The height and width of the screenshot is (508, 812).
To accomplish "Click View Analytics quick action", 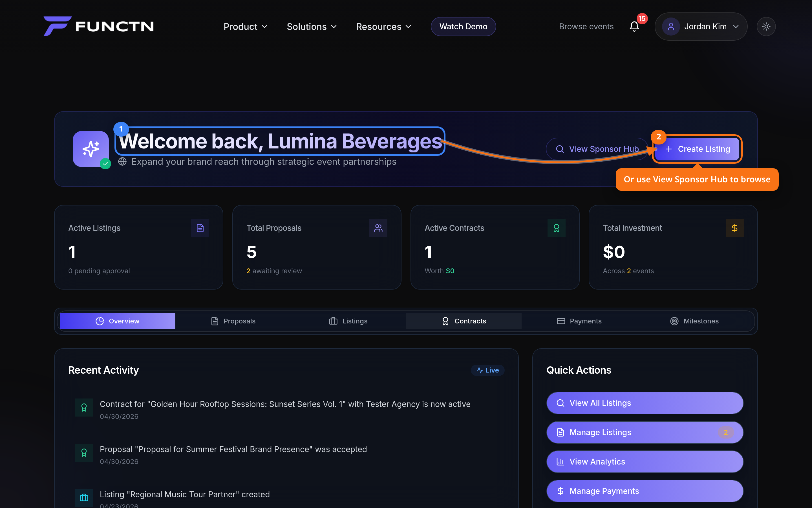I will (645, 462).
